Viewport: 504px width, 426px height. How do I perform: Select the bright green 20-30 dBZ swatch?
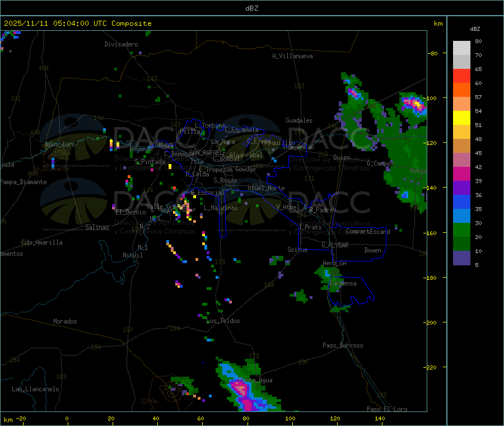pos(461,230)
